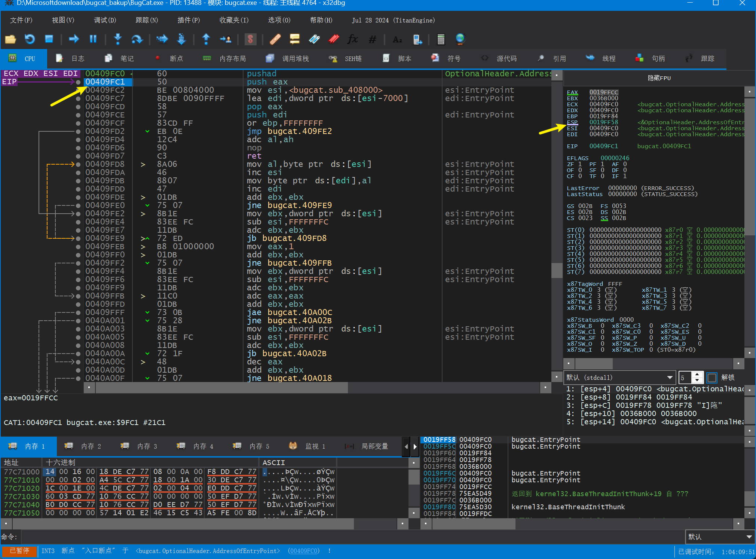
Task: Open the 调试(D) menu
Action: coord(105,20)
